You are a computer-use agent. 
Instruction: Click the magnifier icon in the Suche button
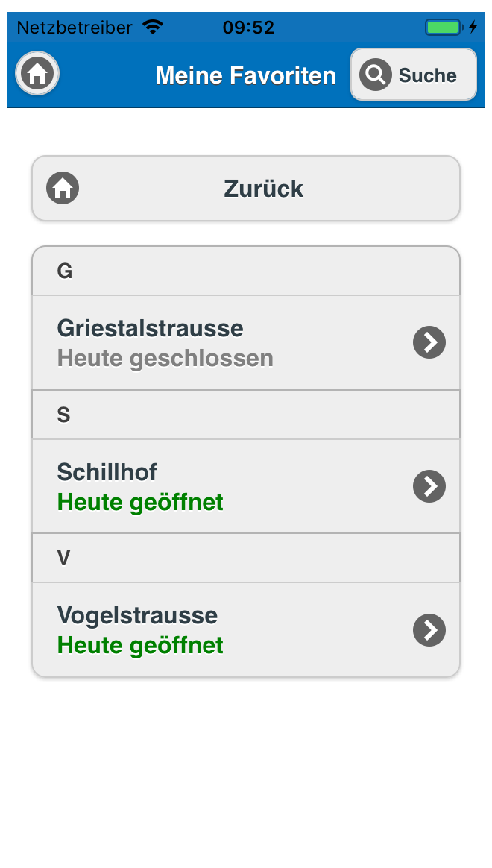[376, 75]
